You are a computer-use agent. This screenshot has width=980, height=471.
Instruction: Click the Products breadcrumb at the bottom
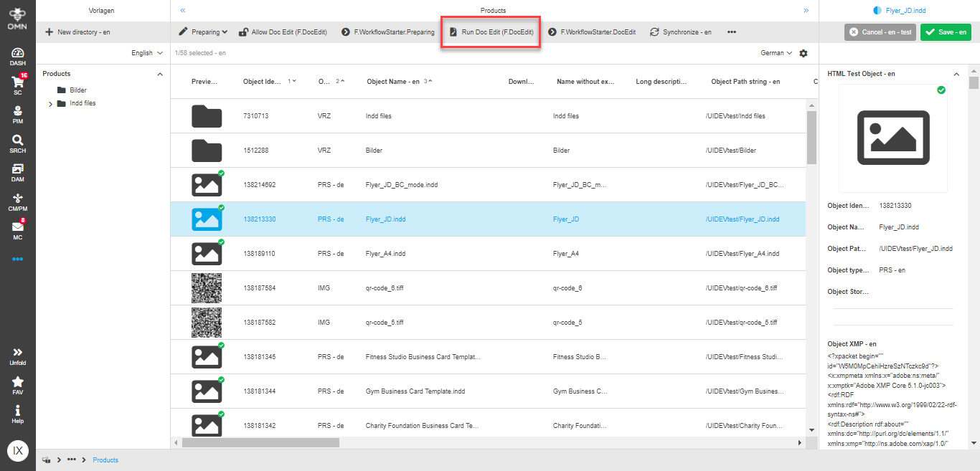(105, 460)
